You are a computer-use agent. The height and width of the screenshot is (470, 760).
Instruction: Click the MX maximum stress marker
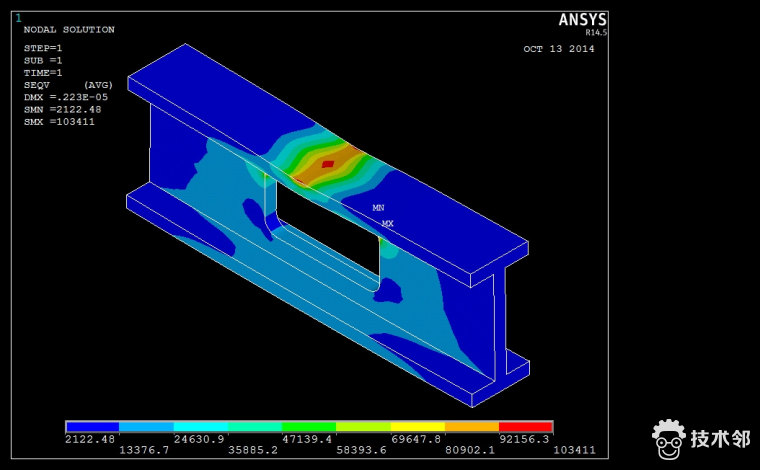pos(388,224)
